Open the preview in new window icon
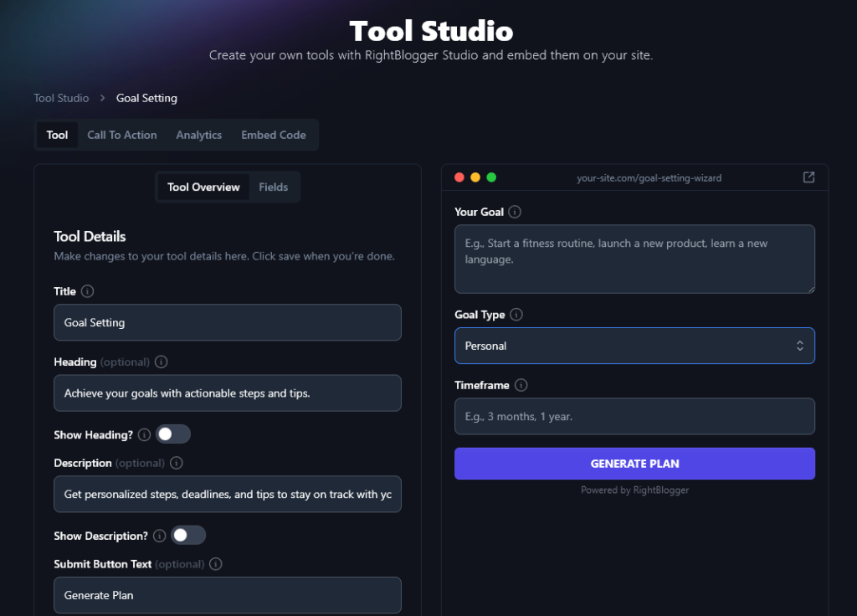The image size is (857, 616). (x=808, y=177)
